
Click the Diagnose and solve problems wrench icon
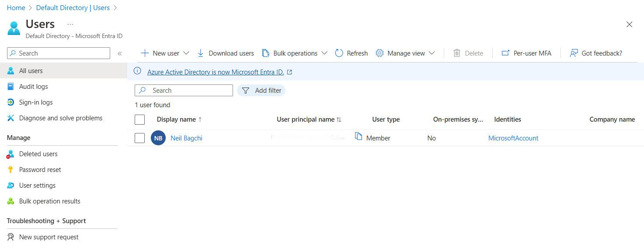click(10, 118)
